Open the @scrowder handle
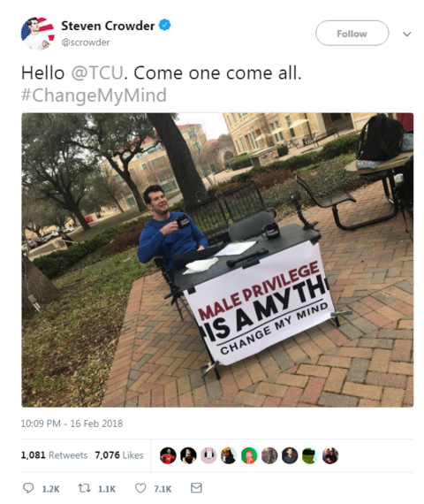Image resolution: width=424 pixels, height=504 pixels. (86, 42)
